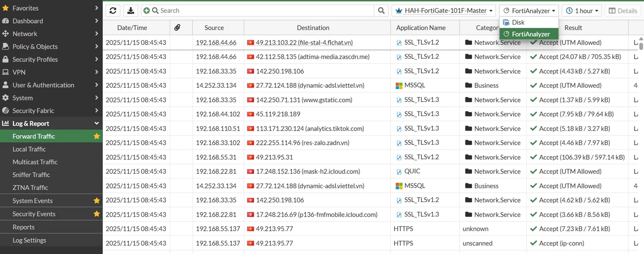The height and width of the screenshot is (254, 644).
Task: Click the Destination column header
Action: (x=313, y=27)
